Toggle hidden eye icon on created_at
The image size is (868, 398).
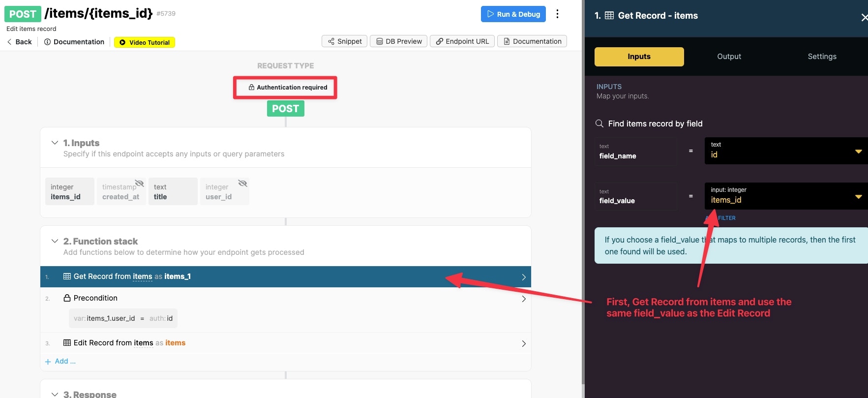tap(140, 184)
